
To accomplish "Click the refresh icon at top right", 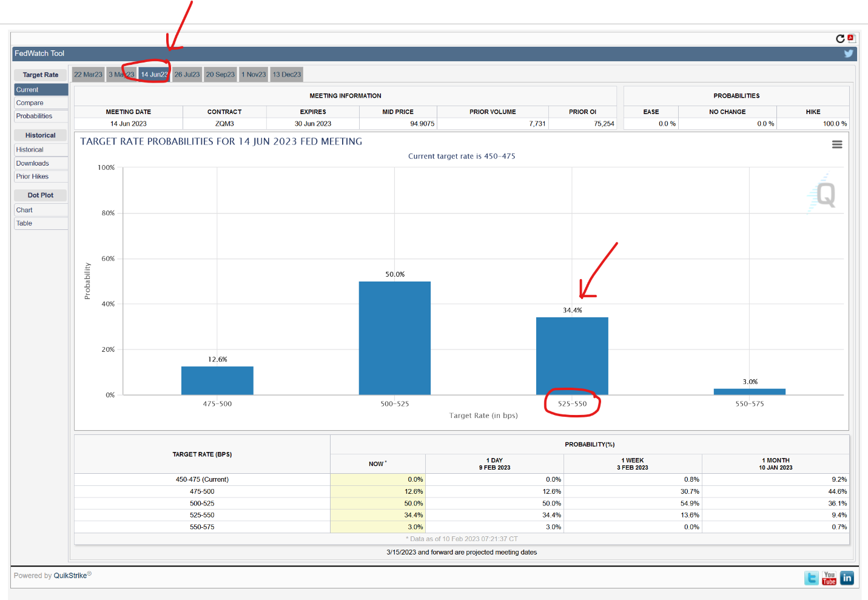I will 840,39.
